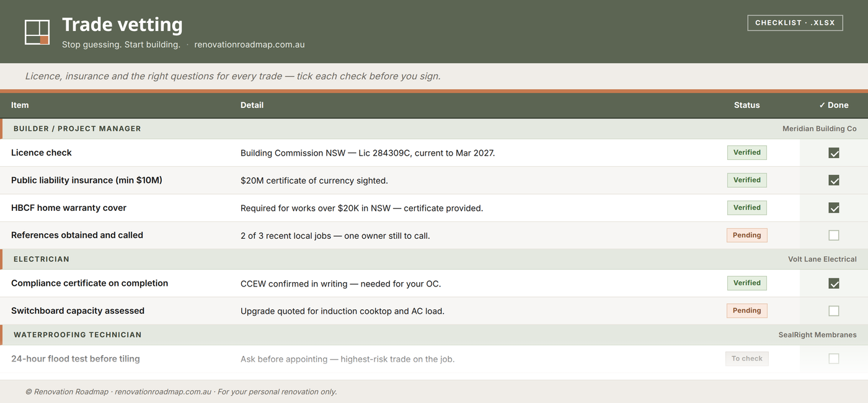Select the Electrician section header
This screenshot has width=868, height=403.
(434, 259)
